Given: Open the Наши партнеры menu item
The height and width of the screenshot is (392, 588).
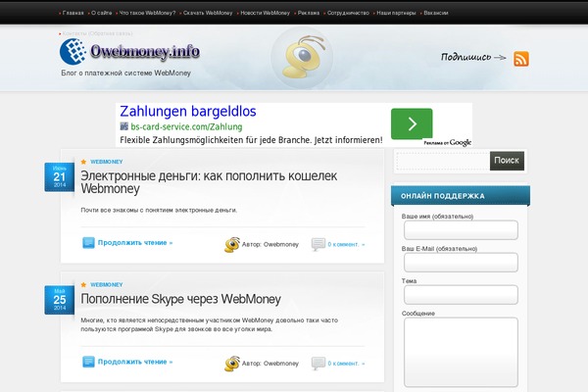Looking at the screenshot, I should click(396, 13).
